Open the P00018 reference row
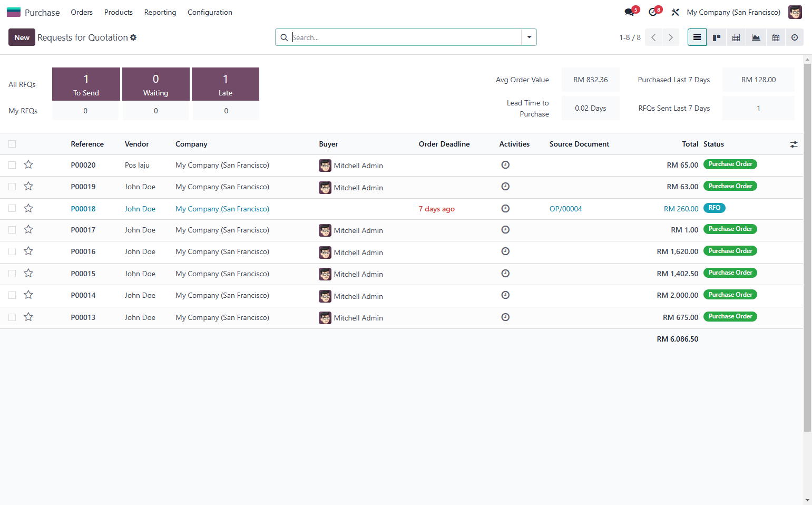This screenshot has height=505, width=812. click(83, 209)
